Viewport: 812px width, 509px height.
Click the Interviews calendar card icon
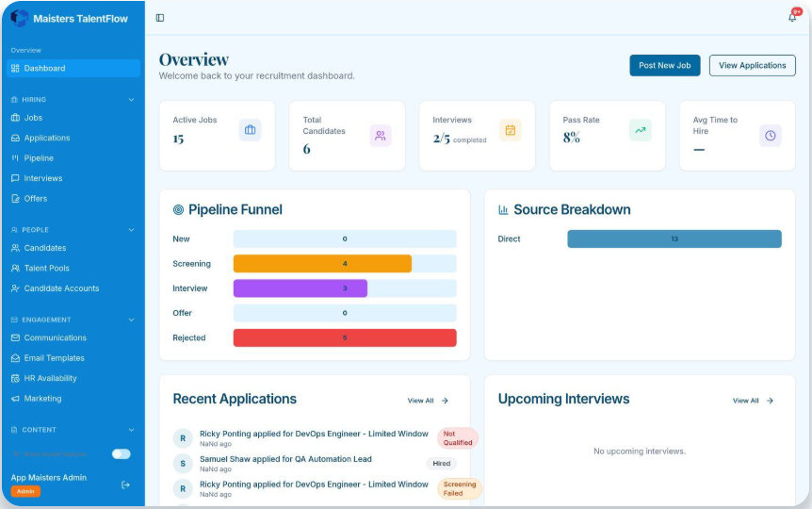click(510, 130)
